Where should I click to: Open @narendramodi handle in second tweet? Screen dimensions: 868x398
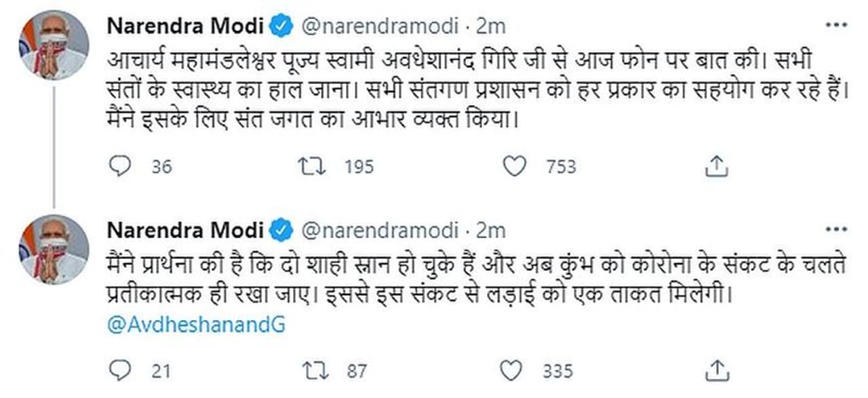pos(379,231)
